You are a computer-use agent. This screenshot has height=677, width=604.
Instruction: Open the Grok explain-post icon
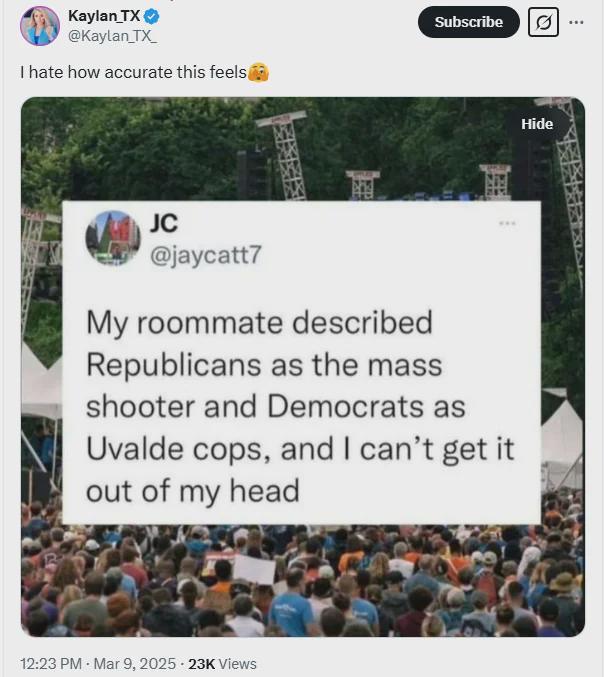pos(544,22)
